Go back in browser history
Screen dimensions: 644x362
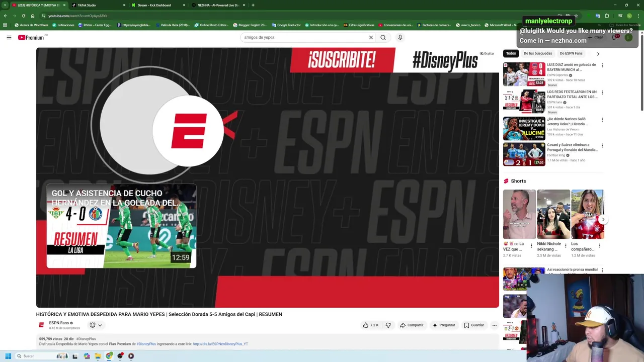pos(5,16)
